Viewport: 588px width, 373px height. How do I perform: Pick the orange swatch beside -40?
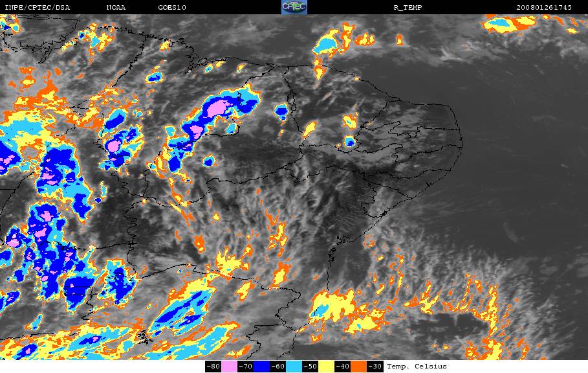point(358,367)
